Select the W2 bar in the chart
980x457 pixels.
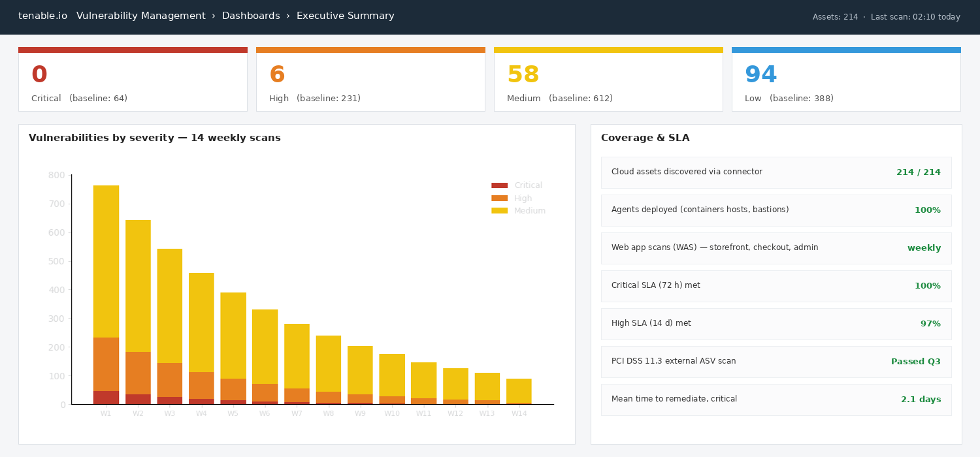(x=138, y=312)
